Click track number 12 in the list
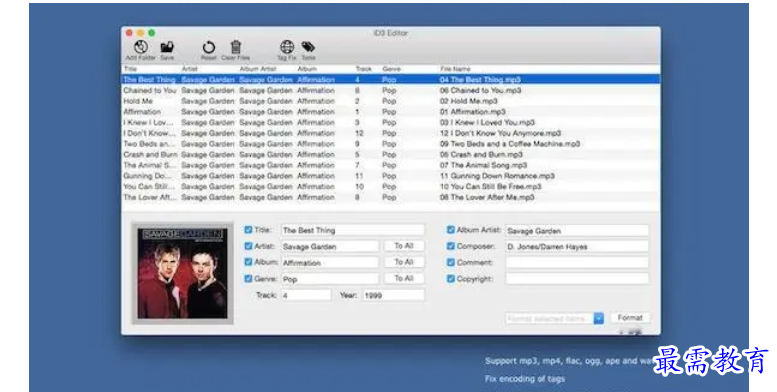Viewport: 777px width, 392px height. click(359, 133)
